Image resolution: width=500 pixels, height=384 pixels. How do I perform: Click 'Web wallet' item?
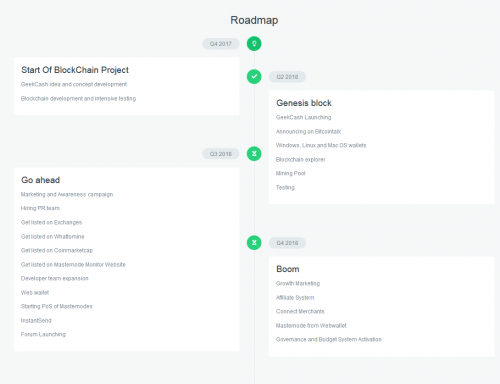(x=35, y=292)
